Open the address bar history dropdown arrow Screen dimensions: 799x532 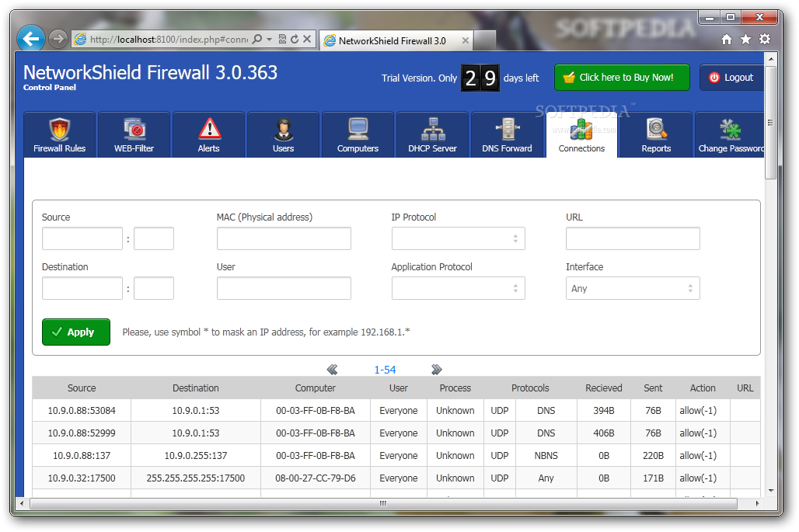pyautogui.click(x=269, y=39)
